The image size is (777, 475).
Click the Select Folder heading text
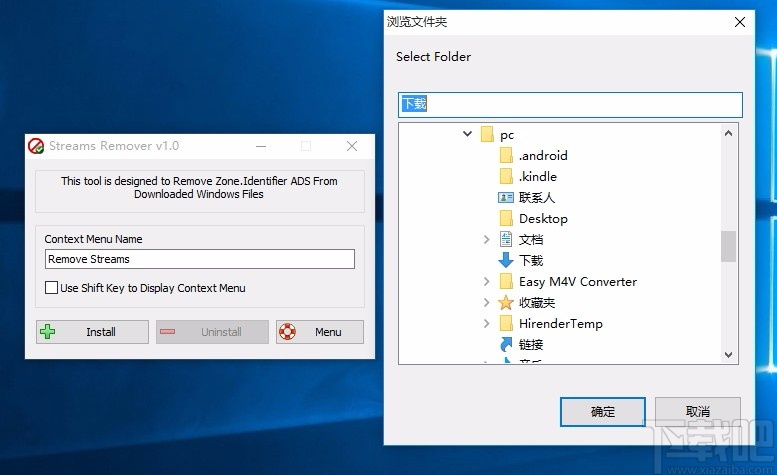433,57
